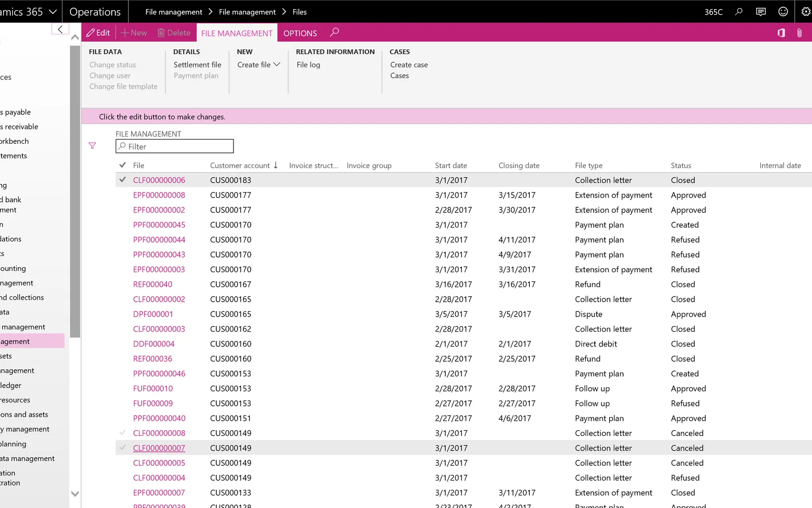Switch to the OPTIONS tab
This screenshot has width=812, height=508.
300,33
